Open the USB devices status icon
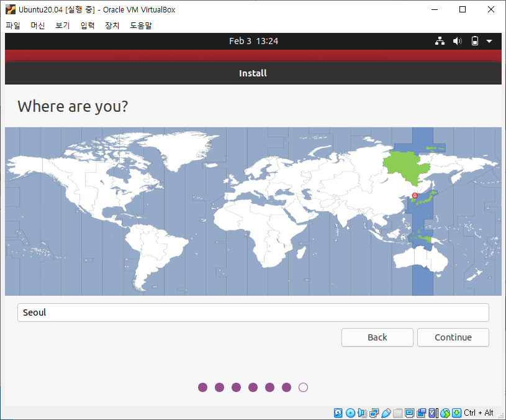The image size is (506, 420). pos(386,413)
